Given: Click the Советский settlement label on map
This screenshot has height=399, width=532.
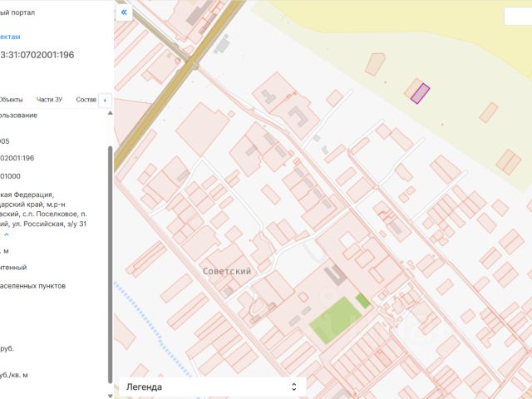Looking at the screenshot, I should click(x=227, y=271).
